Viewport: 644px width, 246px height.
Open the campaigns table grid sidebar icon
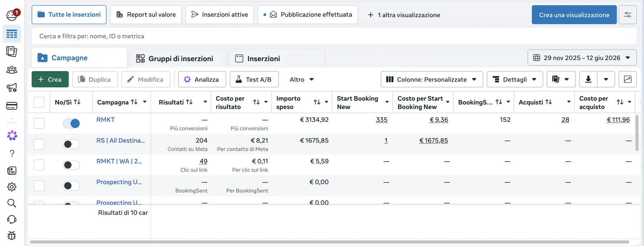pos(12,34)
